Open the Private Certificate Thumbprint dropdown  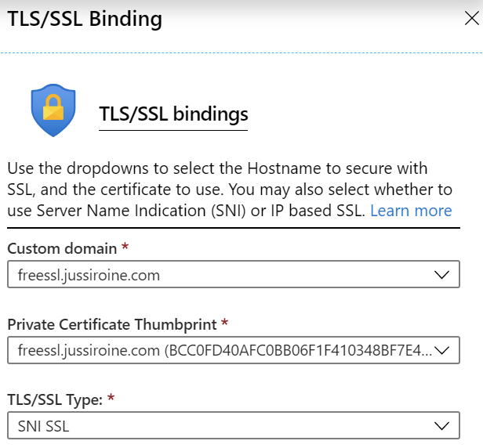(234, 350)
